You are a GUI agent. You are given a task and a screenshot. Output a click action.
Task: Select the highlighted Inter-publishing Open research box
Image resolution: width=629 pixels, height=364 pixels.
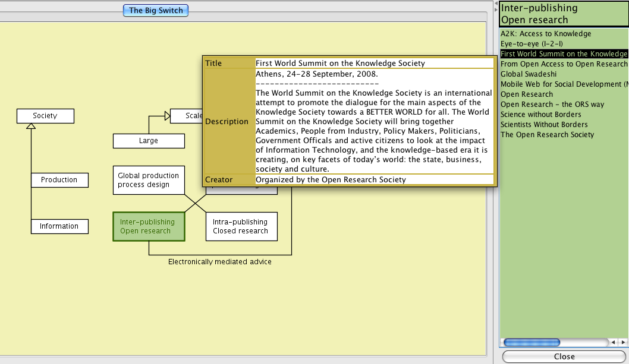click(x=149, y=226)
